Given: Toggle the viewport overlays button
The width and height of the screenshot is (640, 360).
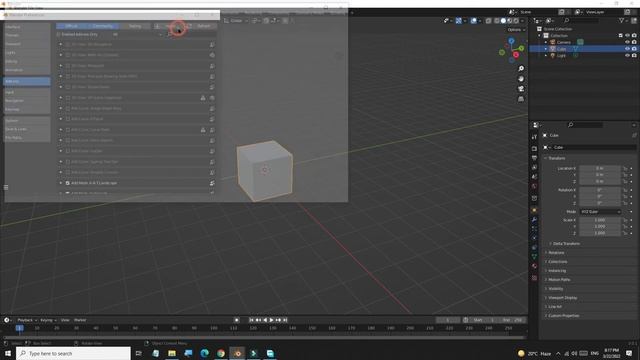Looking at the screenshot, I should point(473,20).
